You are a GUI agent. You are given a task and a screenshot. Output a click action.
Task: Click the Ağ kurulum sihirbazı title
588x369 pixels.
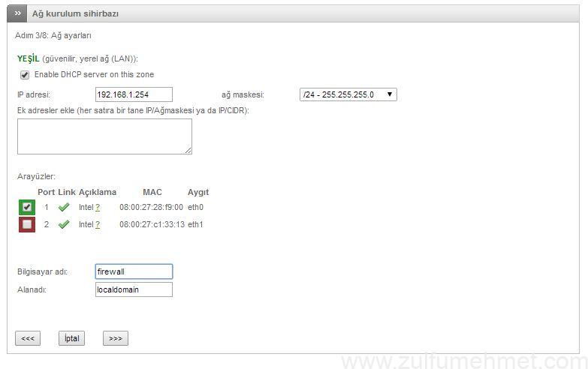pyautogui.click(x=75, y=13)
